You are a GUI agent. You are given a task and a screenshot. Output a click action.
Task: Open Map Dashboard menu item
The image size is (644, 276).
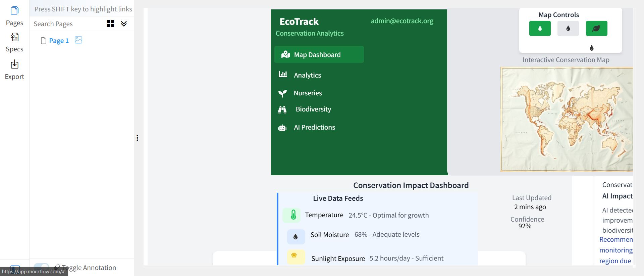click(319, 54)
